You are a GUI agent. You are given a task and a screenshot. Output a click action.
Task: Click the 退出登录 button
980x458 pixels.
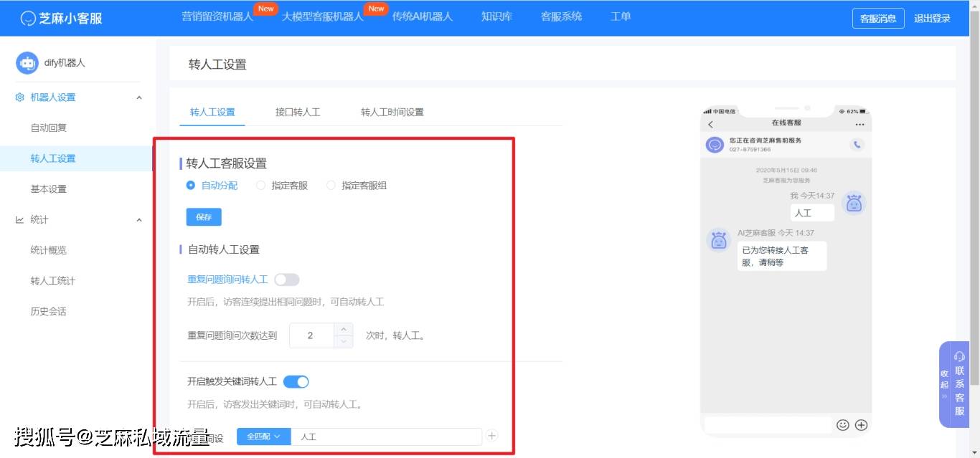coord(932,18)
